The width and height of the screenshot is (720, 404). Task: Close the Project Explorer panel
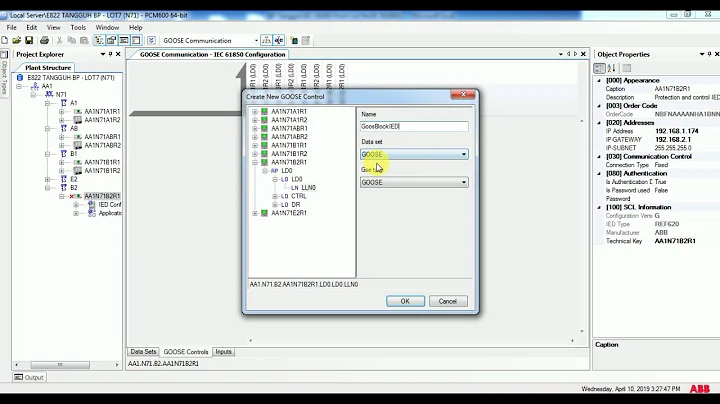coord(118,54)
